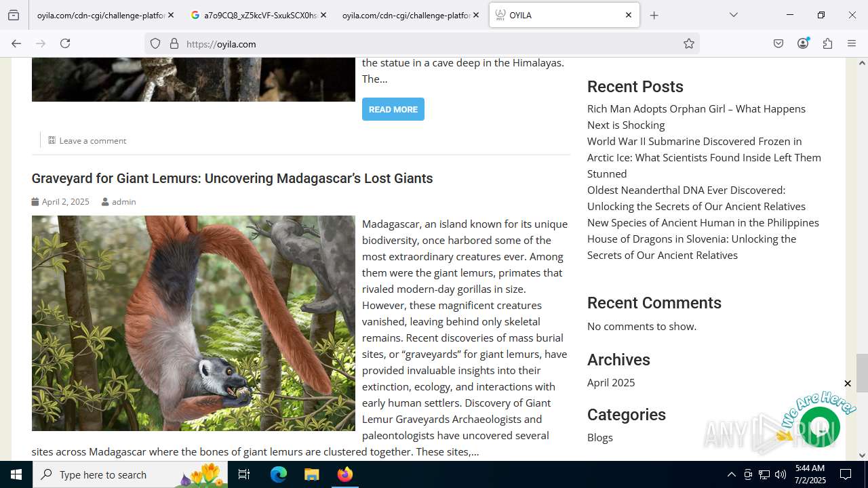Viewport: 868px width, 488px height.
Task: Open House of Dragons in Slovenia post
Action: [692, 247]
